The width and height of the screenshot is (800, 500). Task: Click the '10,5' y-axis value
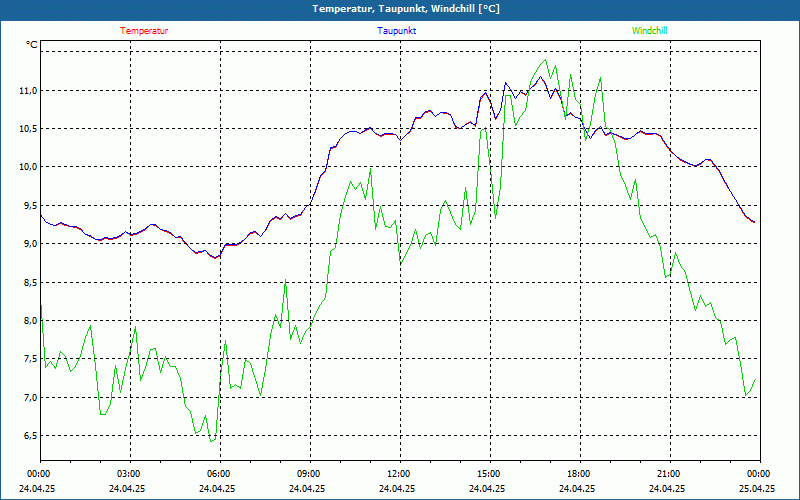(29, 129)
